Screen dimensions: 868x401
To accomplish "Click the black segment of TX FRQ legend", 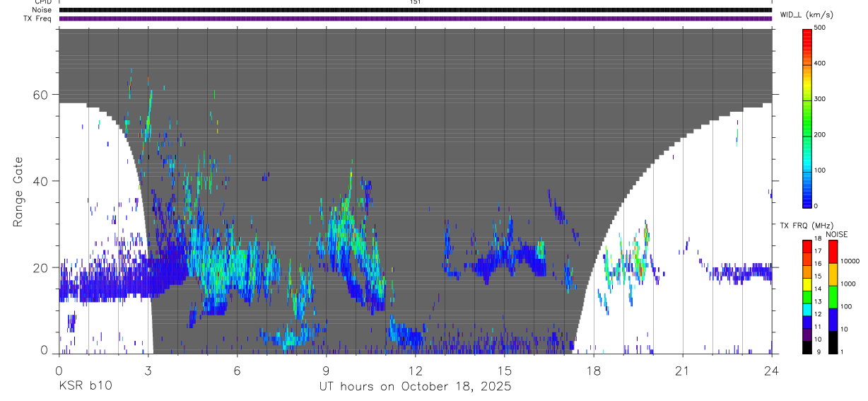I will coord(807,347).
